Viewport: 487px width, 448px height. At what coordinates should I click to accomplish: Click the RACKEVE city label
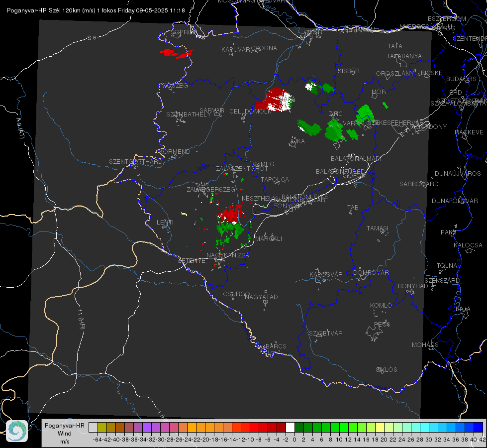pyautogui.click(x=469, y=132)
